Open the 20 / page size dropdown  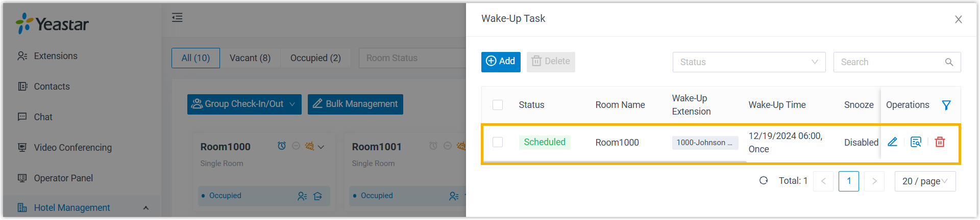point(925,181)
